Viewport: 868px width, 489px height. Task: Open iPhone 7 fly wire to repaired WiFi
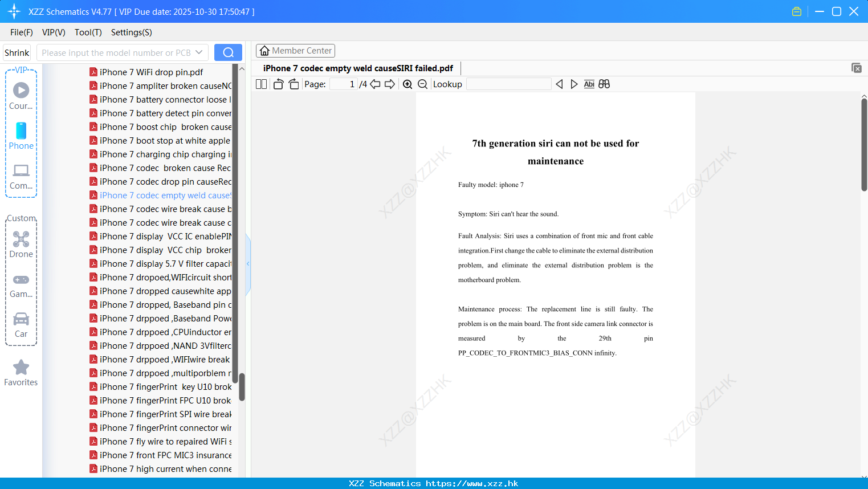tap(160, 442)
